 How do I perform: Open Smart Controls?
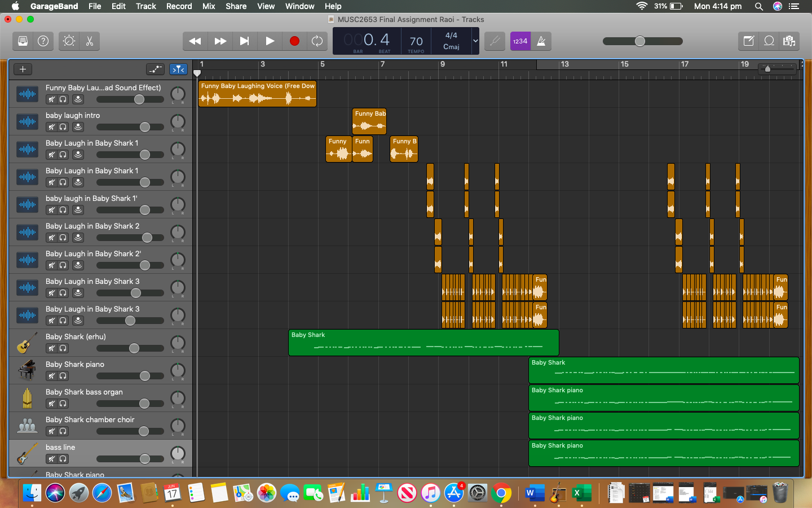(x=69, y=41)
